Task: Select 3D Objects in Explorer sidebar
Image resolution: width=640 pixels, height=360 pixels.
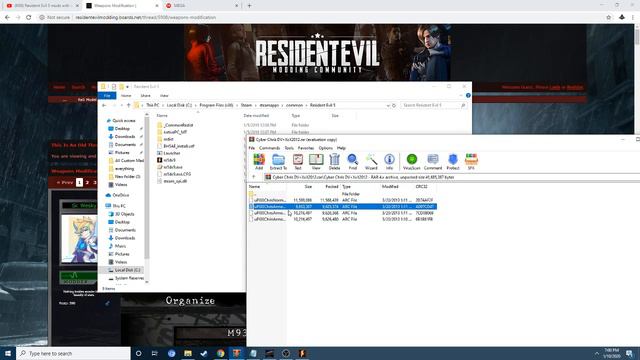Action: coord(124,214)
